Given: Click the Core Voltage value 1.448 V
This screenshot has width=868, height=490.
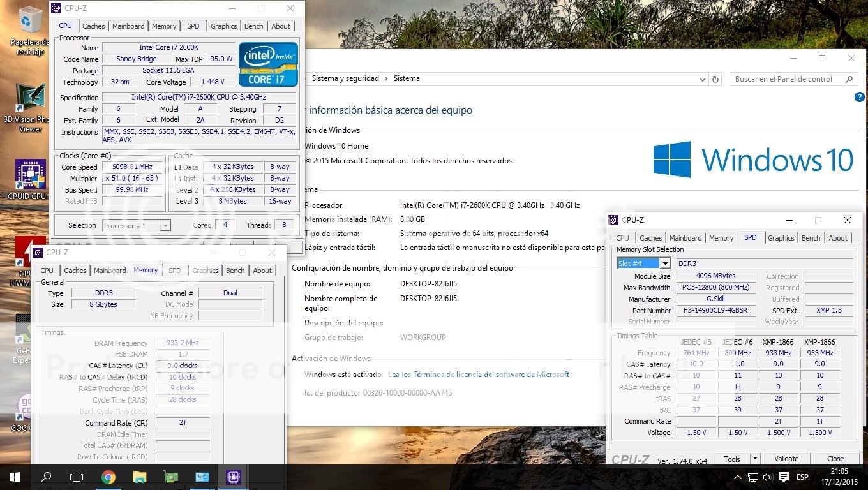Looking at the screenshot, I should click(x=213, y=82).
